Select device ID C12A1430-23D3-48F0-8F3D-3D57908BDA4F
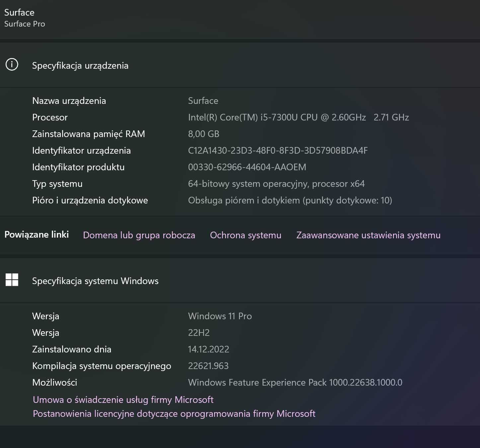 (x=278, y=150)
